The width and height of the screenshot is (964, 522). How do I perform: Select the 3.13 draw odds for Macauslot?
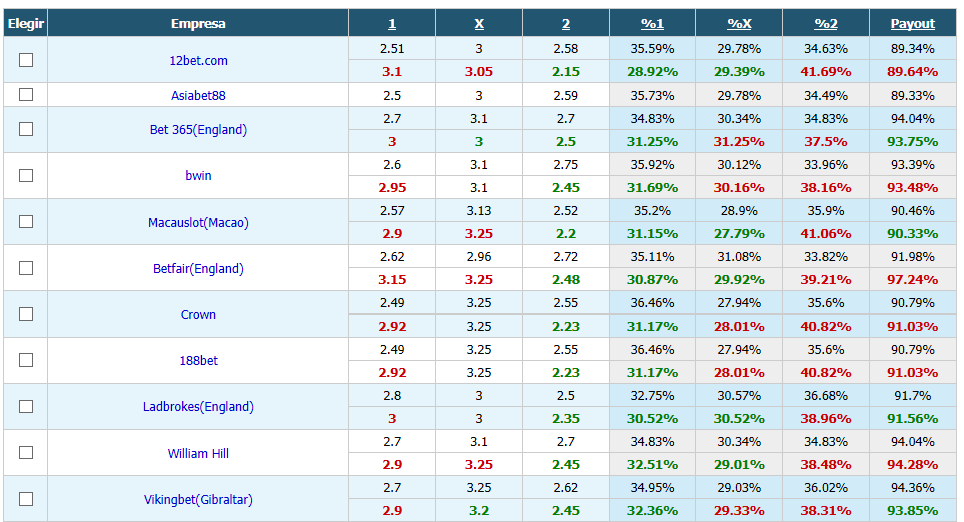[x=479, y=210]
